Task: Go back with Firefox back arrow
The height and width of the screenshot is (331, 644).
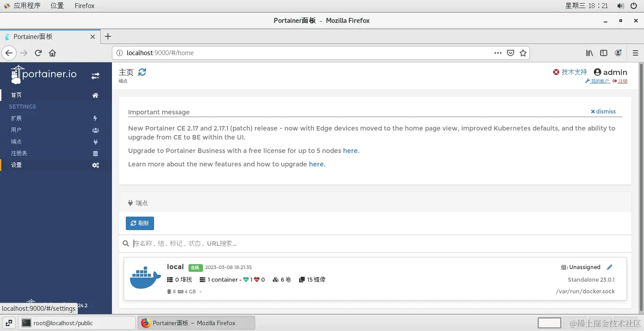Action: (x=9, y=53)
